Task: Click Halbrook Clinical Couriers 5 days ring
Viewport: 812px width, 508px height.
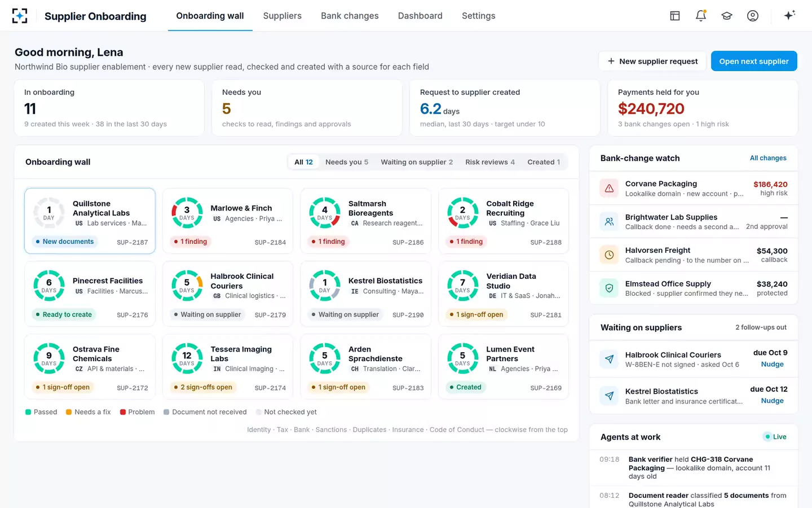Action: tap(187, 286)
